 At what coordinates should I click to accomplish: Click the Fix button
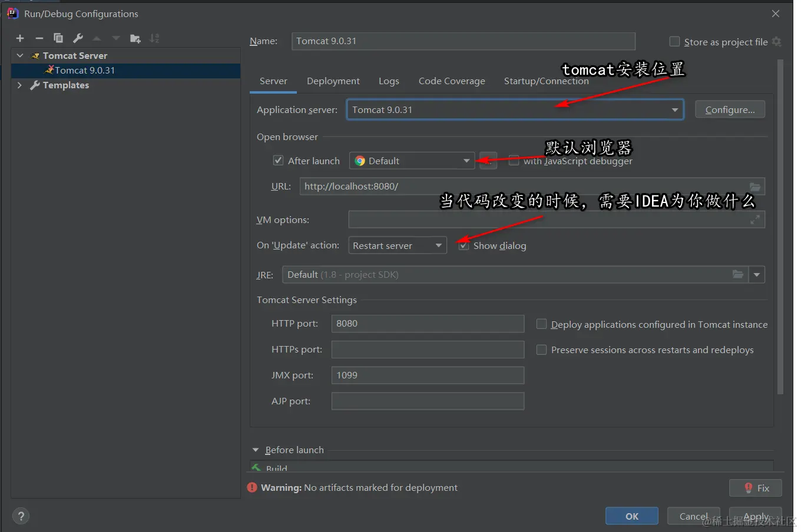coord(756,488)
